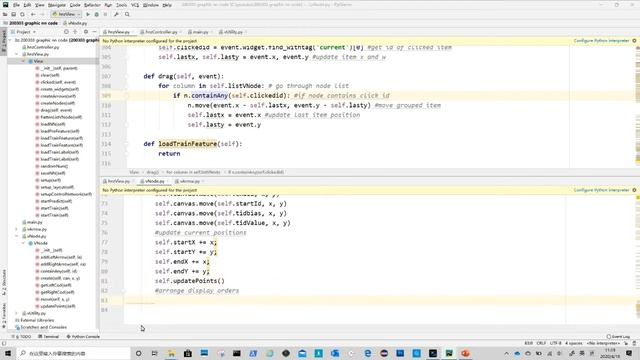Collapse the root project folder node

click(x=11, y=40)
